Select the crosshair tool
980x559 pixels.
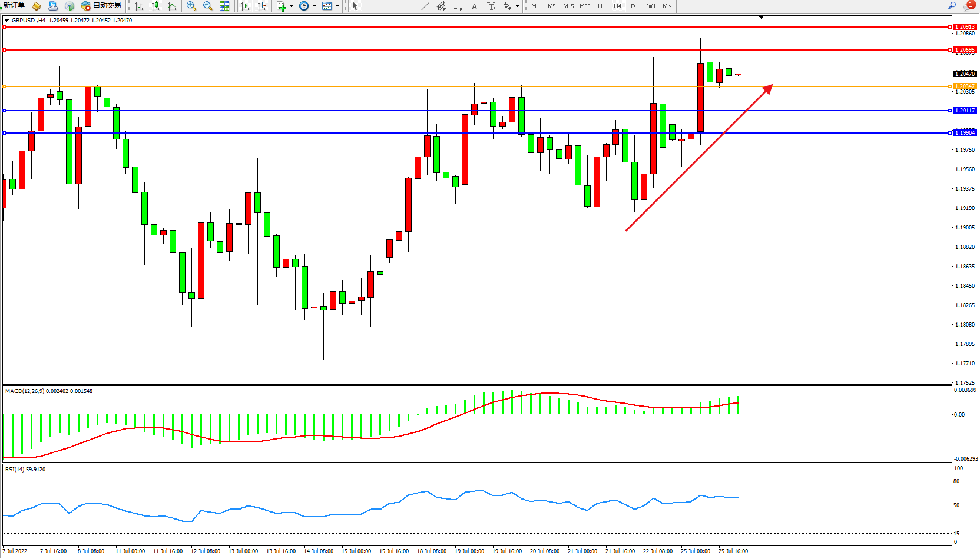[372, 6]
